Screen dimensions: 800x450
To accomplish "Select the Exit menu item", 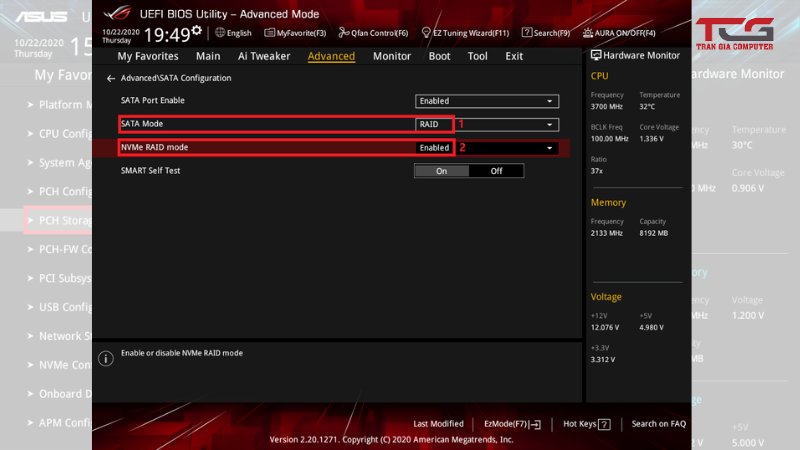I will 514,56.
